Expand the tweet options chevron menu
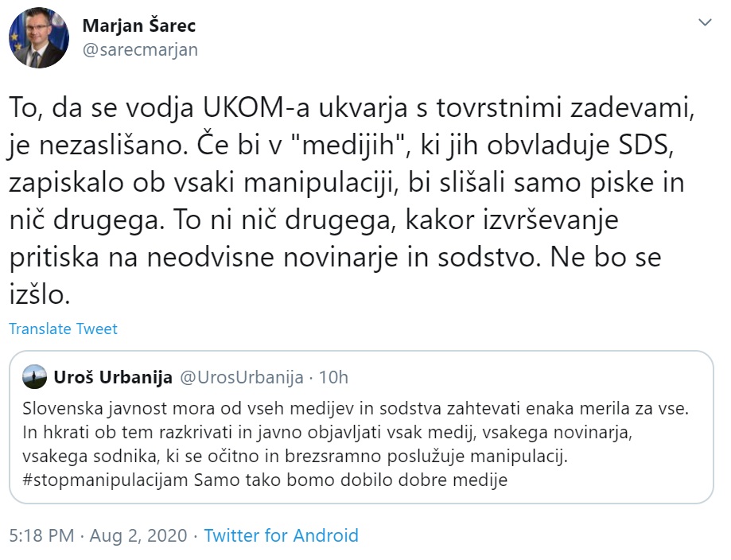The height and width of the screenshot is (560, 731). pyautogui.click(x=705, y=22)
